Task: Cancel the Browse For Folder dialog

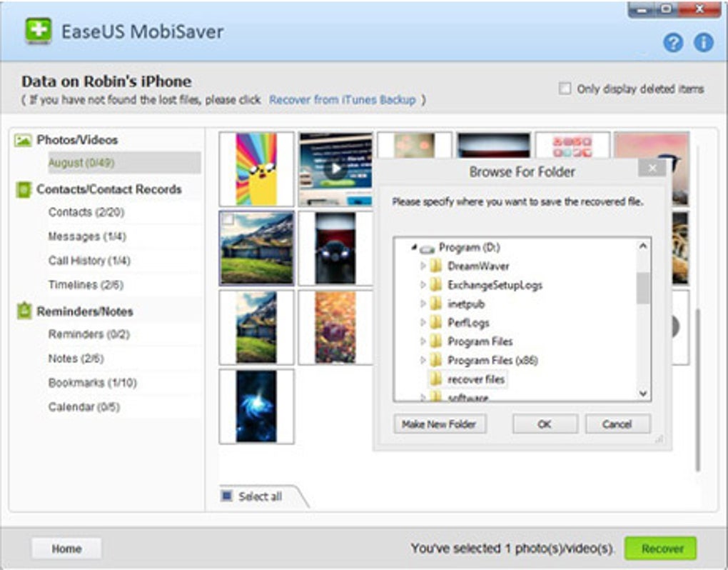Action: point(617,424)
